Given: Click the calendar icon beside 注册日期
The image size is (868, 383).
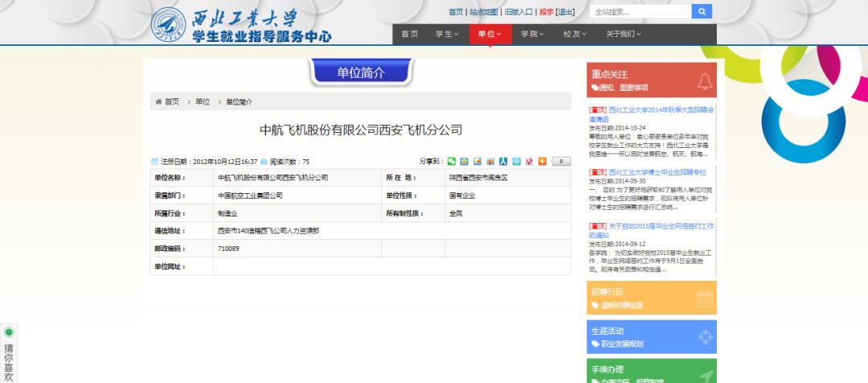Looking at the screenshot, I should (155, 162).
